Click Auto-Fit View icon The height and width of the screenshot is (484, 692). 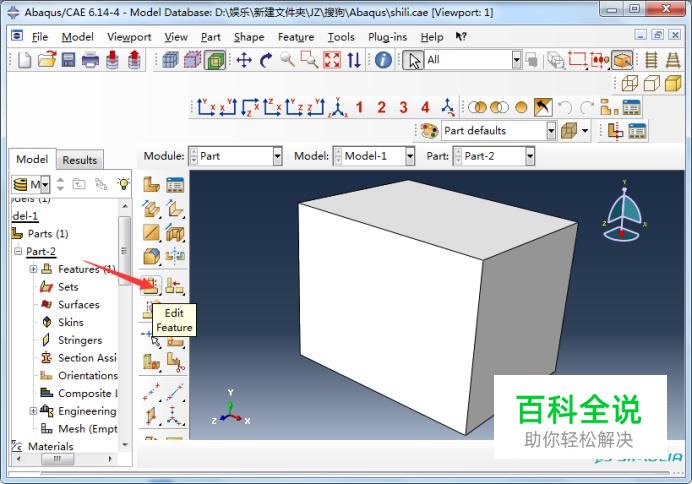pyautogui.click(x=332, y=60)
